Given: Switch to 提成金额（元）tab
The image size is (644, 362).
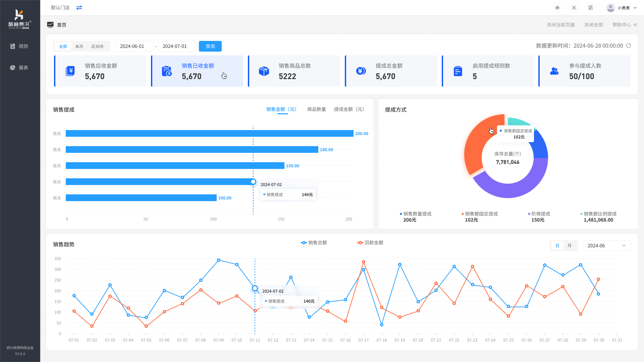Looking at the screenshot, I should pyautogui.click(x=350, y=109).
